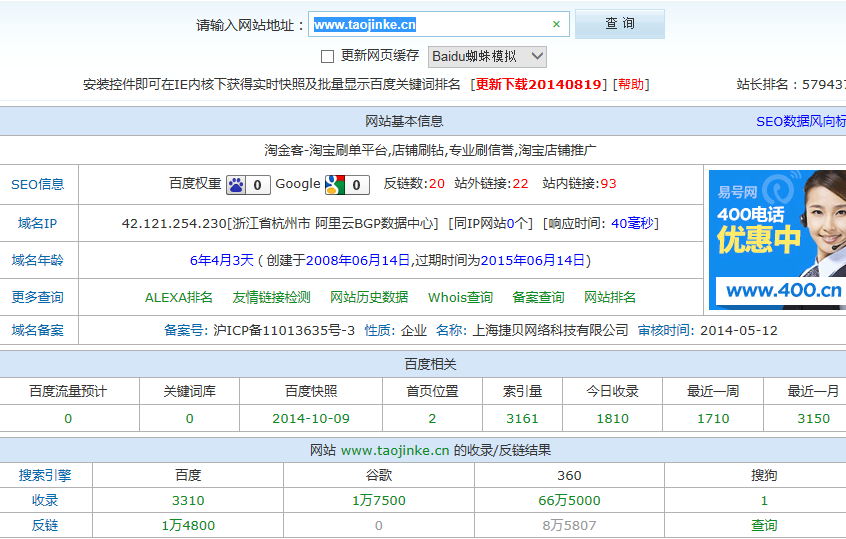
Task: Click the 最近一周 value 1710
Action: (713, 419)
